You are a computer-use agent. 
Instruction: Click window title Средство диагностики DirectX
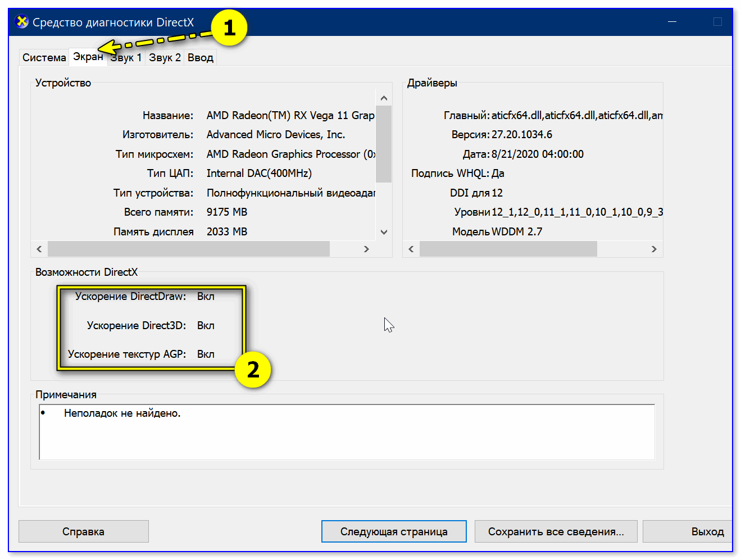[x=113, y=22]
